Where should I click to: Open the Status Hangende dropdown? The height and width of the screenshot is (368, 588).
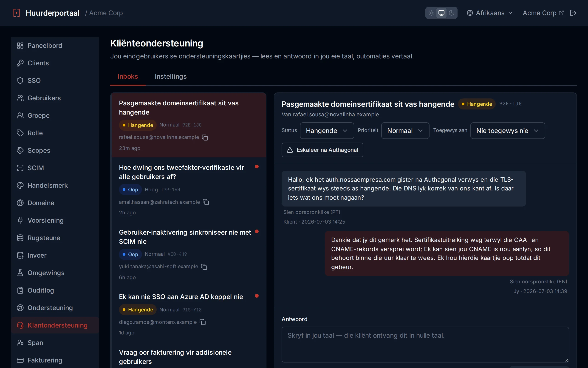[x=327, y=131]
